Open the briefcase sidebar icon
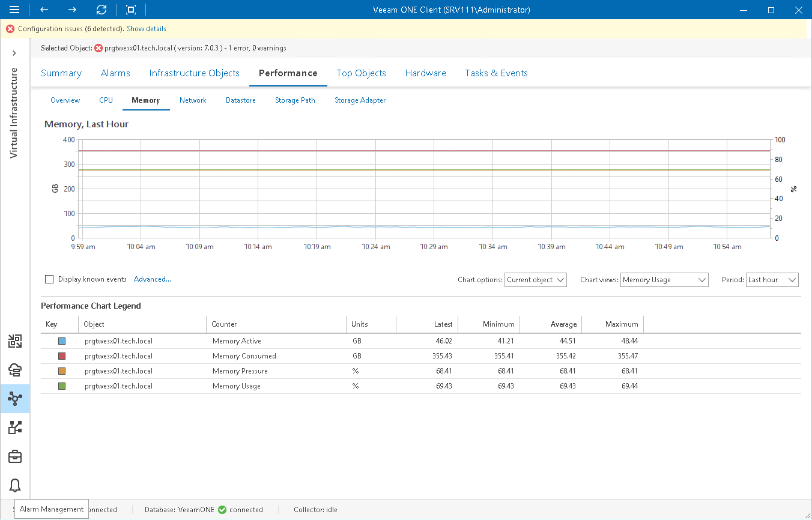812x520 pixels. coord(15,457)
